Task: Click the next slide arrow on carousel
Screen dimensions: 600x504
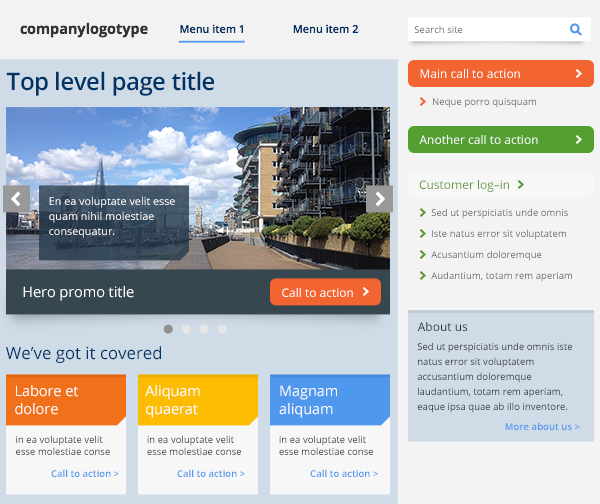Action: (379, 199)
